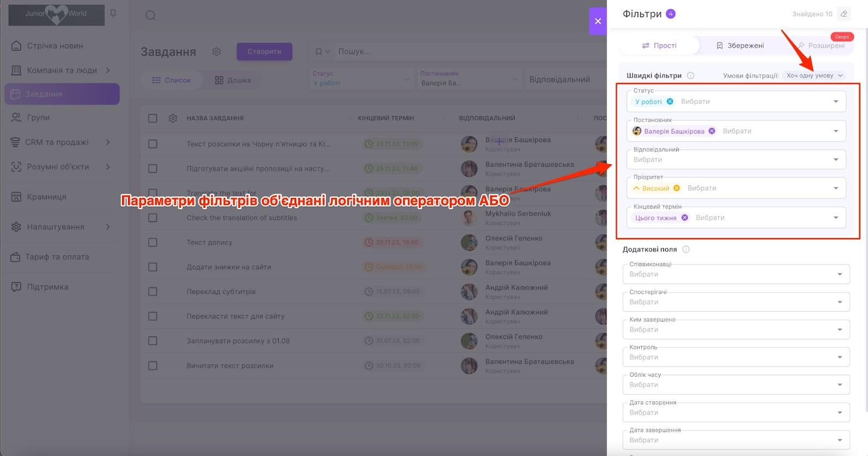Remove the Цього тижня deadline chip

coord(685,217)
